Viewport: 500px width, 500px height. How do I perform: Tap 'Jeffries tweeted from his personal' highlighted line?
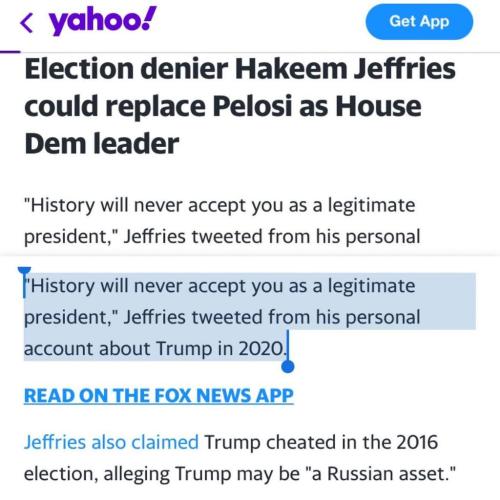272,317
